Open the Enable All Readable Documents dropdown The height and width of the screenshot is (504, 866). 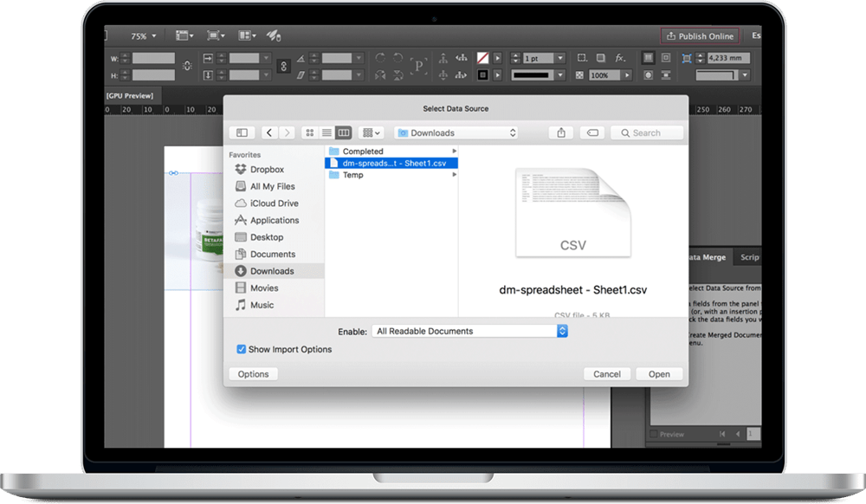(469, 331)
